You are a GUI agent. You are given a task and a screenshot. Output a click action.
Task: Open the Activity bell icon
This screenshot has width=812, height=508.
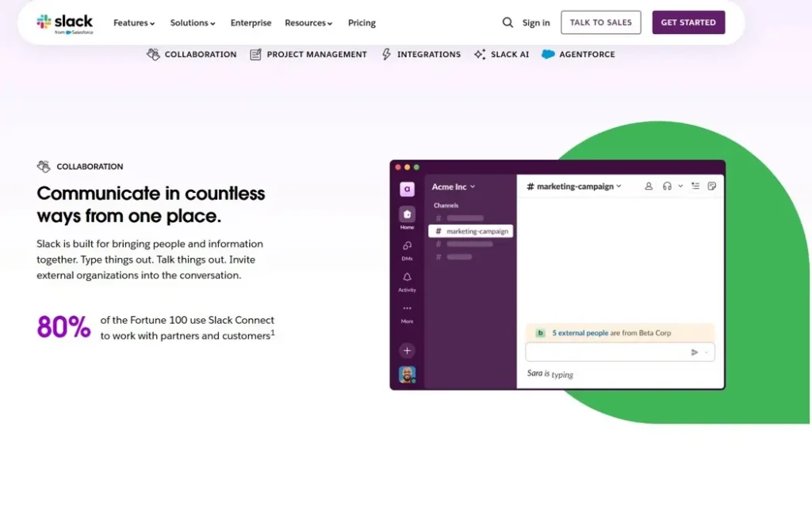(x=407, y=277)
